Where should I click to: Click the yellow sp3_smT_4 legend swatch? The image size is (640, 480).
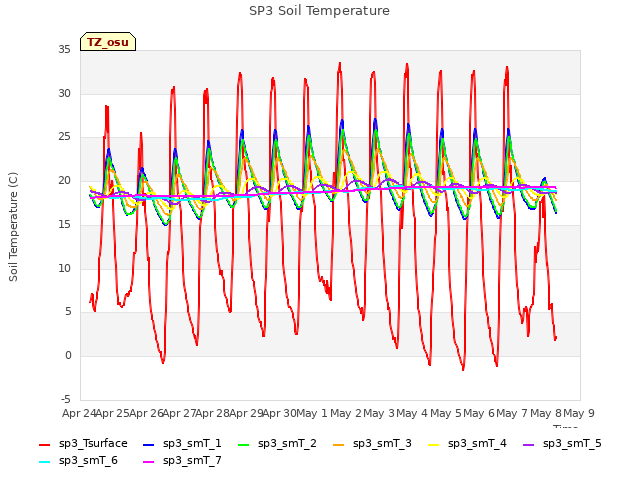click(x=433, y=444)
